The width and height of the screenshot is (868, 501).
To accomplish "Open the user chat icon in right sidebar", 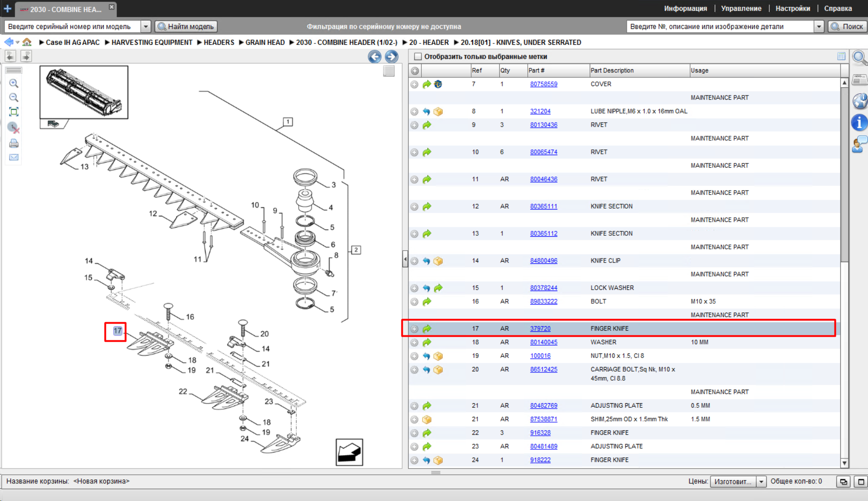I will 859,144.
